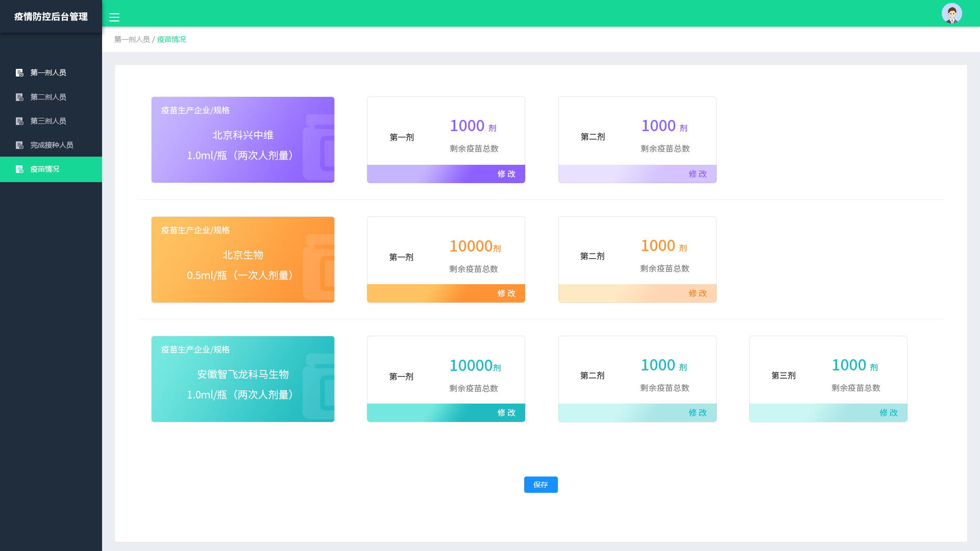Click 疫苗情况 breadcrumb text
Viewport: 980px width, 551px height.
click(x=171, y=39)
